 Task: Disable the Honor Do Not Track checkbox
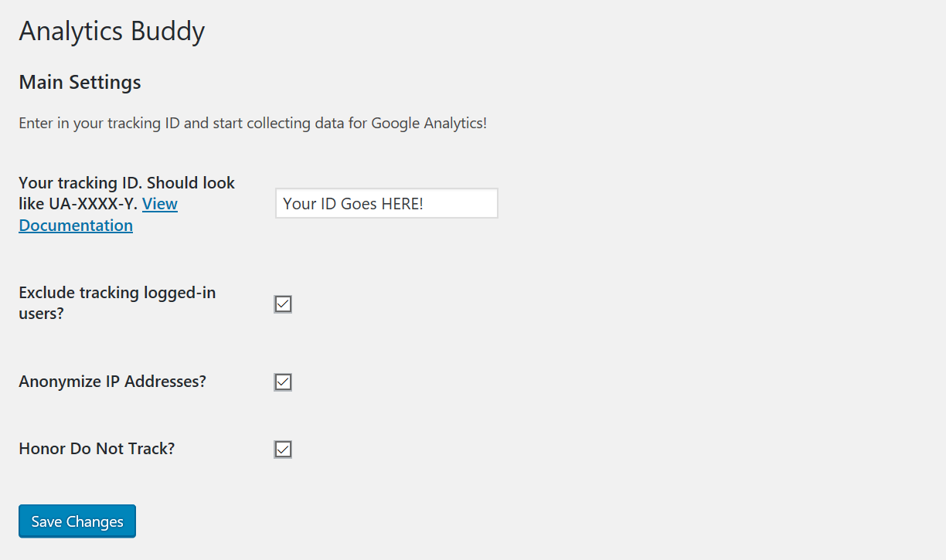click(283, 450)
